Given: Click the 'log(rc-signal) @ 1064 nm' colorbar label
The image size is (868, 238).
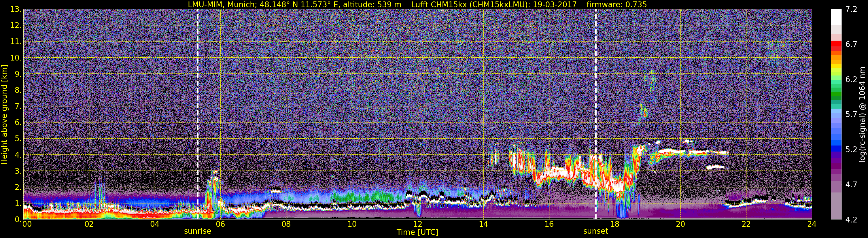Looking at the screenshot, I should tap(863, 114).
